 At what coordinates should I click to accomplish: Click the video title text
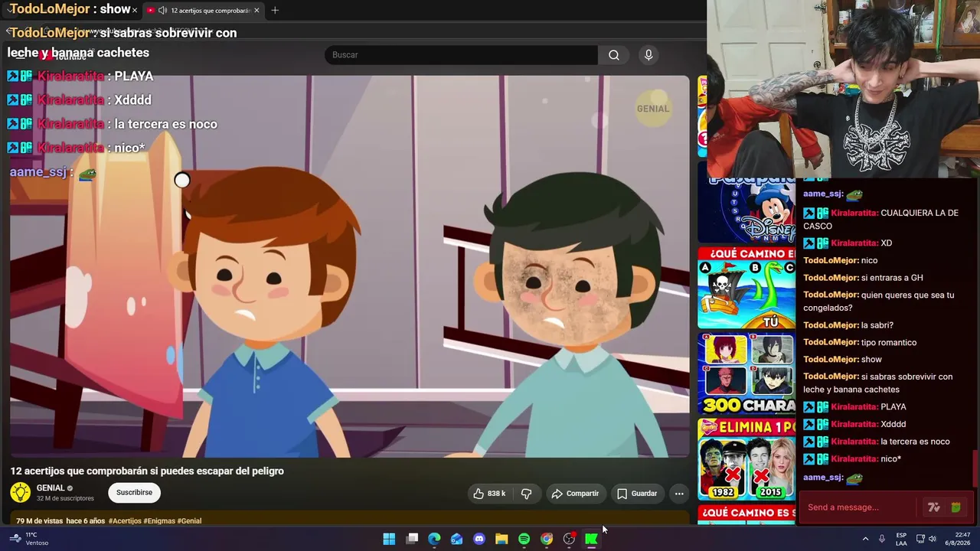(147, 471)
